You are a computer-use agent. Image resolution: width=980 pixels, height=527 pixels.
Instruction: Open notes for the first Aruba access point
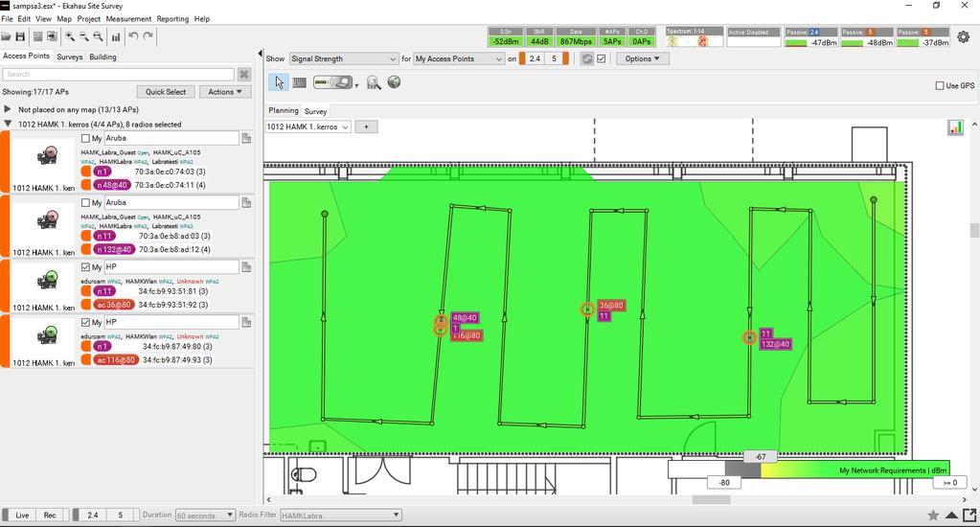(x=247, y=138)
